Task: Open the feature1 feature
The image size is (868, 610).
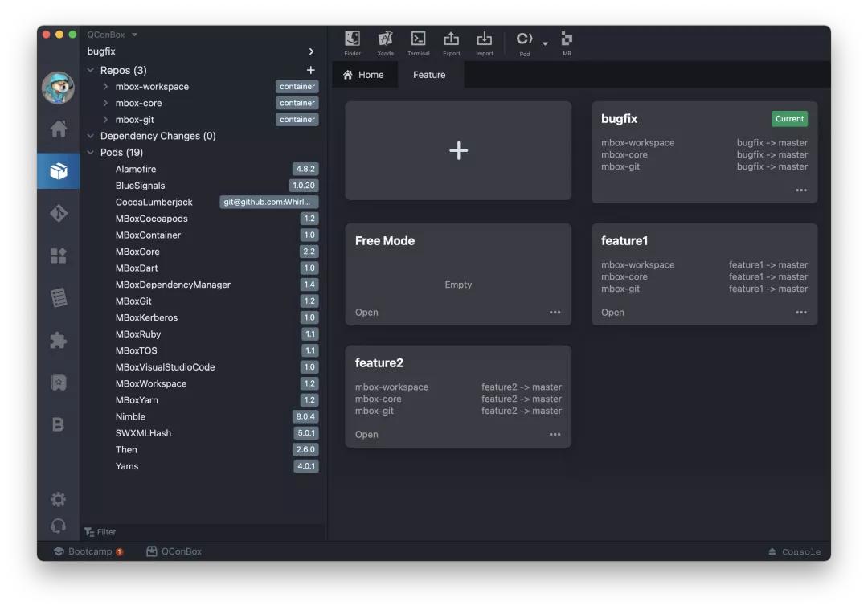Action: coord(612,313)
